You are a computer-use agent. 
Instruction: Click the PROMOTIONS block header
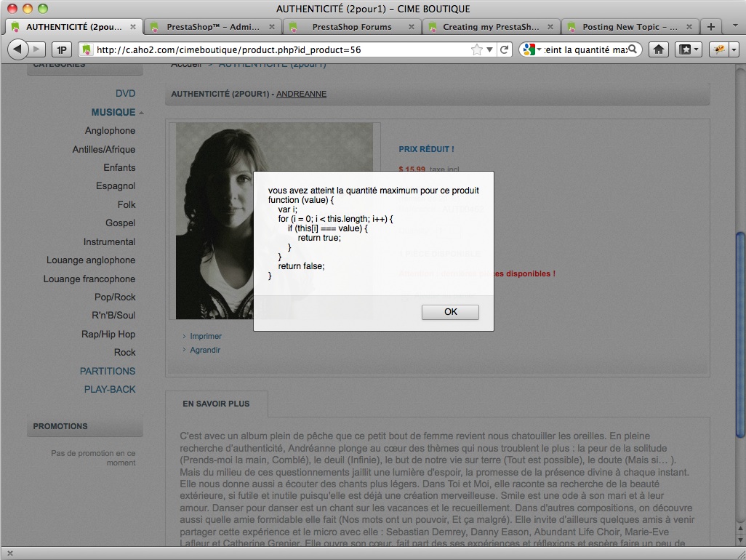pos(84,426)
